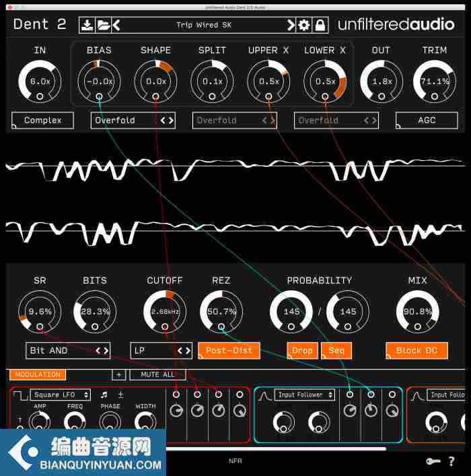The image size is (471, 476).
Task: Click the Square LFO waveform icon
Action: [x=20, y=395]
